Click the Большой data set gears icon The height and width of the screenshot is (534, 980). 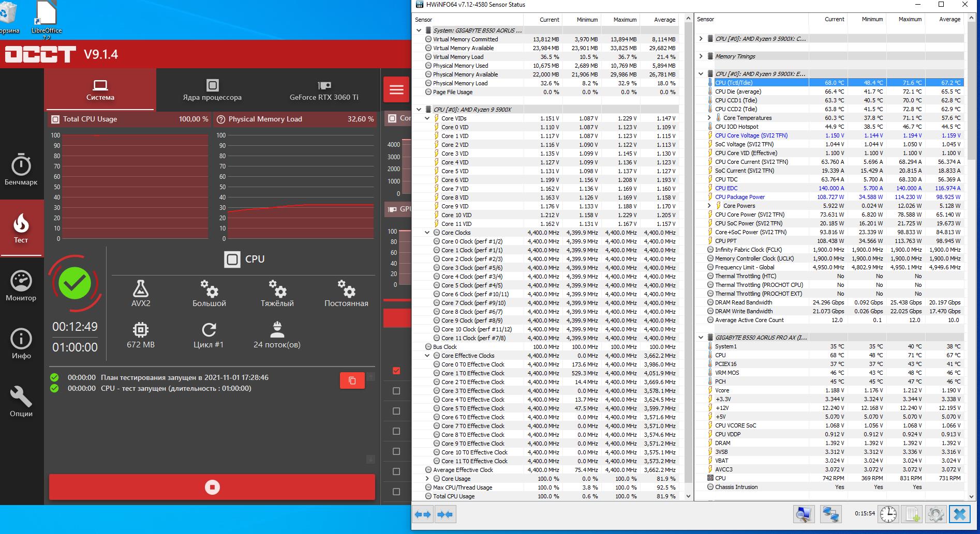(209, 288)
